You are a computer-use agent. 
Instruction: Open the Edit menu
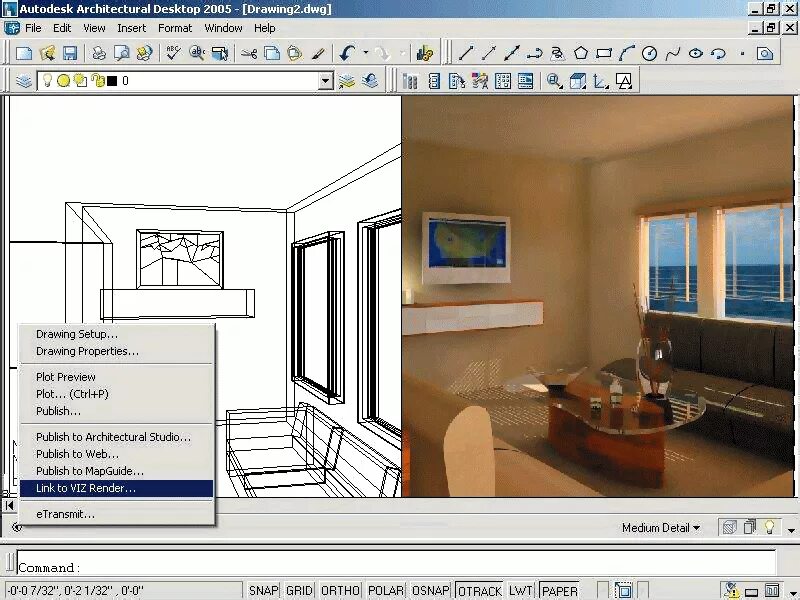point(62,28)
